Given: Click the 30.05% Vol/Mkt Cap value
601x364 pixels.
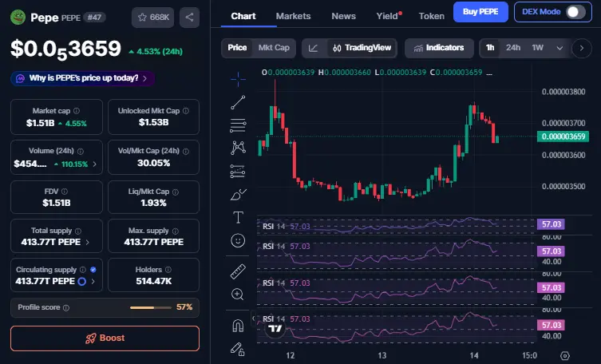Looking at the screenshot, I should [x=154, y=163].
